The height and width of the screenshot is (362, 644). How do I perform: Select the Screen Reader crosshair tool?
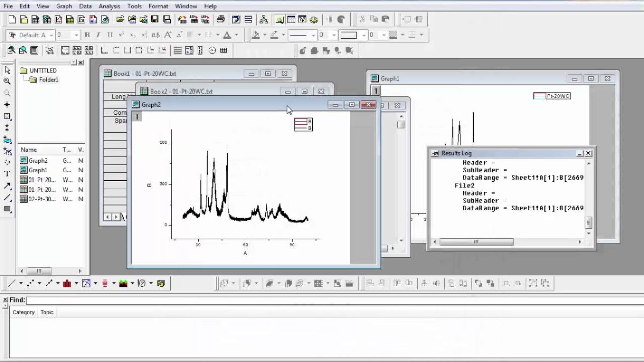pyautogui.click(x=7, y=105)
